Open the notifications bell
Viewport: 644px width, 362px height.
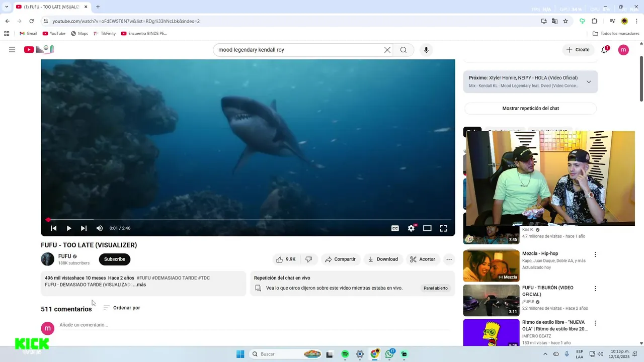(604, 50)
